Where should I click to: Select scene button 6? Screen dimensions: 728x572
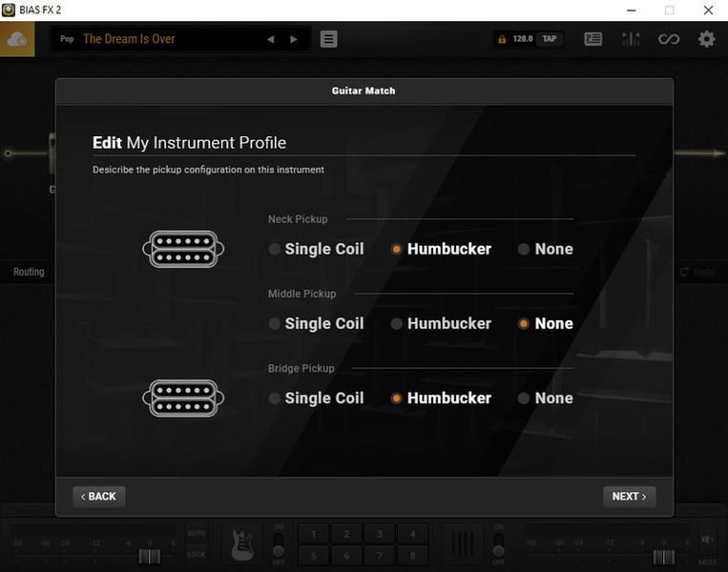tap(346, 556)
